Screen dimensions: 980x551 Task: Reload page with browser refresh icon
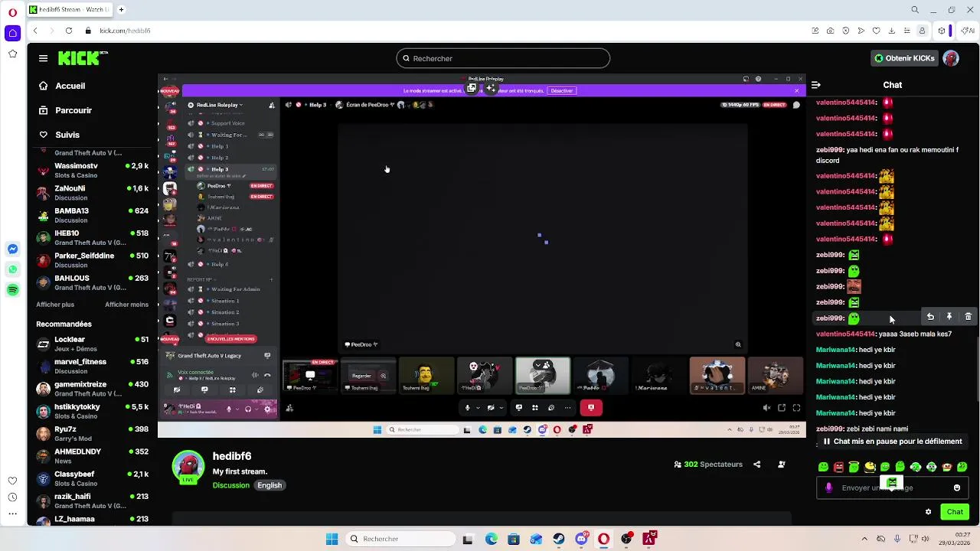[x=69, y=31]
